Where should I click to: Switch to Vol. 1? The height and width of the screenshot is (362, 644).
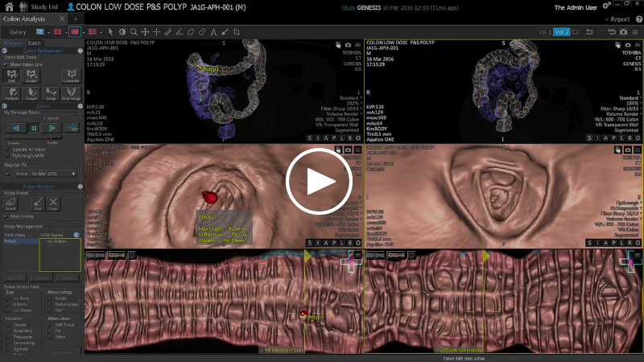(x=545, y=32)
